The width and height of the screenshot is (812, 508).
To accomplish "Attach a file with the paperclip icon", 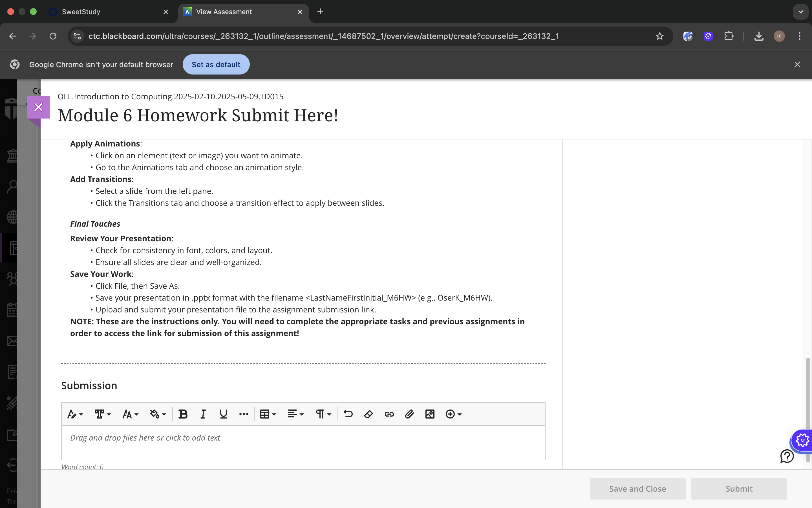I will click(x=409, y=414).
